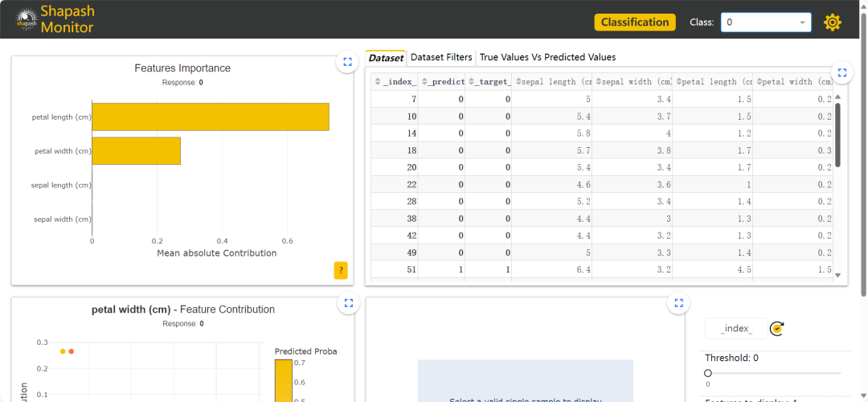Open True Values Vs Predicted Values tab

coord(547,58)
